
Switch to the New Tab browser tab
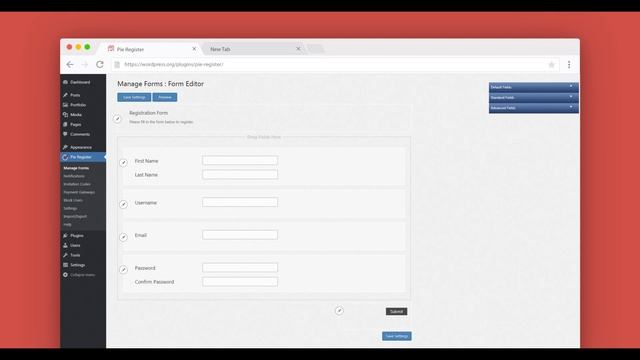pos(253,49)
